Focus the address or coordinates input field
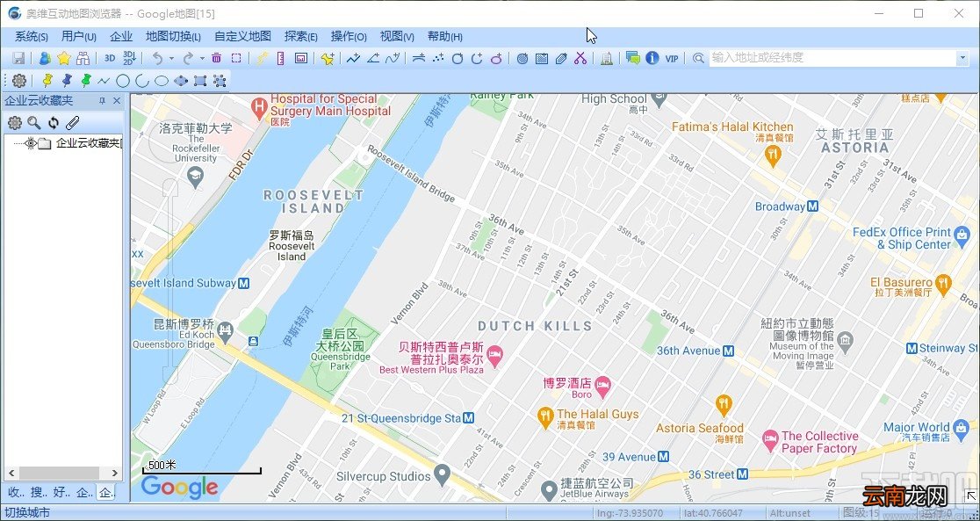Image resolution: width=980 pixels, height=521 pixels. (x=833, y=58)
